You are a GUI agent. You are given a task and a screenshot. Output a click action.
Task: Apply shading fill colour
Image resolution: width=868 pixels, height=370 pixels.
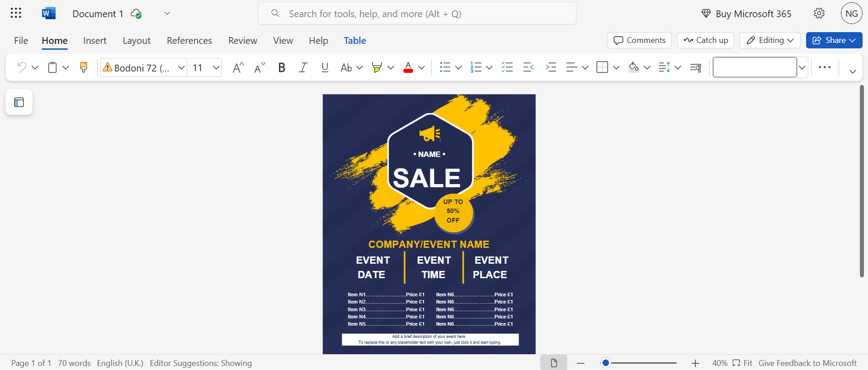coord(634,67)
